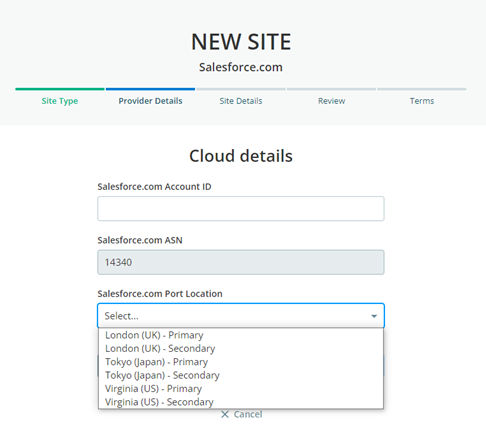Screen dimensions: 486x444
Task: Click the Cancel link
Action: 242,414
